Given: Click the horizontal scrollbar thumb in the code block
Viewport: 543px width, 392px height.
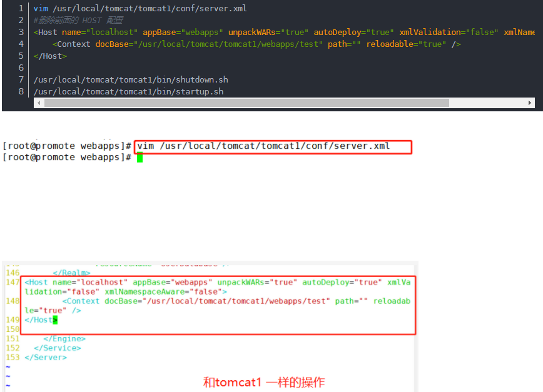Looking at the screenshot, I should click(x=246, y=103).
